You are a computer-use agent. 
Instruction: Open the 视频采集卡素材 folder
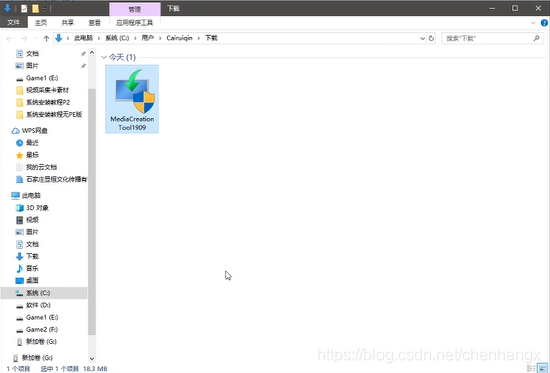click(46, 90)
